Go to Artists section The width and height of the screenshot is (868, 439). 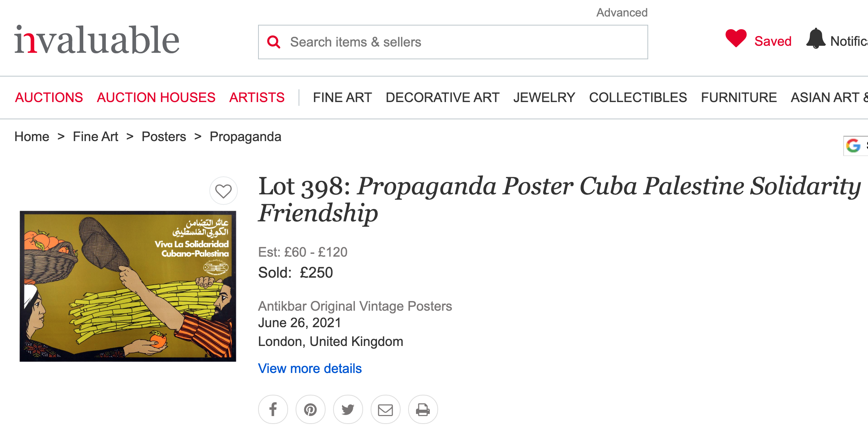click(x=257, y=98)
